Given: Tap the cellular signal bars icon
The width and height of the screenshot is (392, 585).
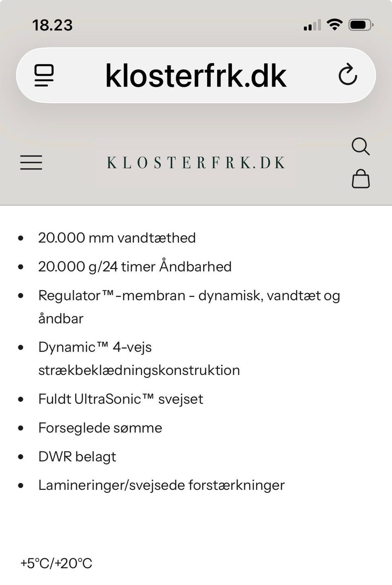Looking at the screenshot, I should [x=312, y=25].
